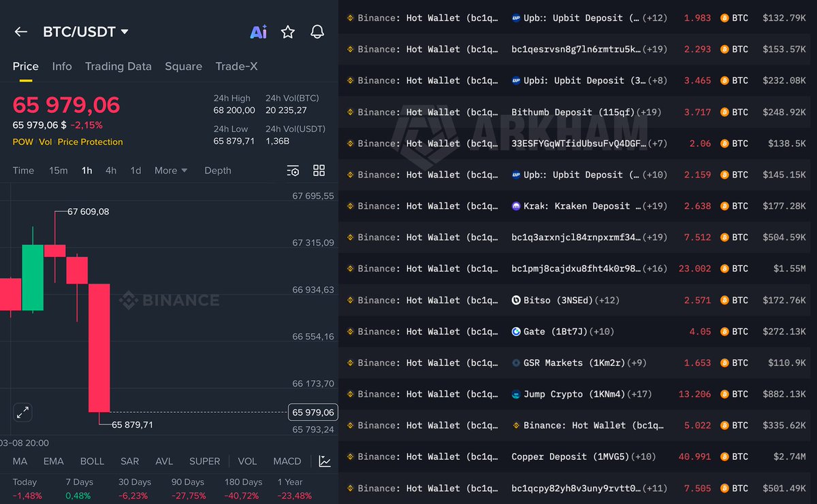Open the Ai assistant icon
Screen dimensions: 817x504
pyautogui.click(x=258, y=32)
